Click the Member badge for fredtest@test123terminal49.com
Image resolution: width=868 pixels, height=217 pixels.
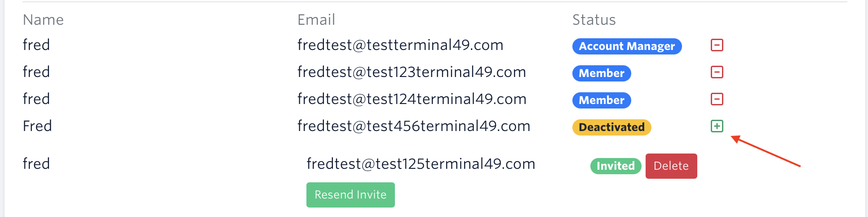click(x=601, y=73)
